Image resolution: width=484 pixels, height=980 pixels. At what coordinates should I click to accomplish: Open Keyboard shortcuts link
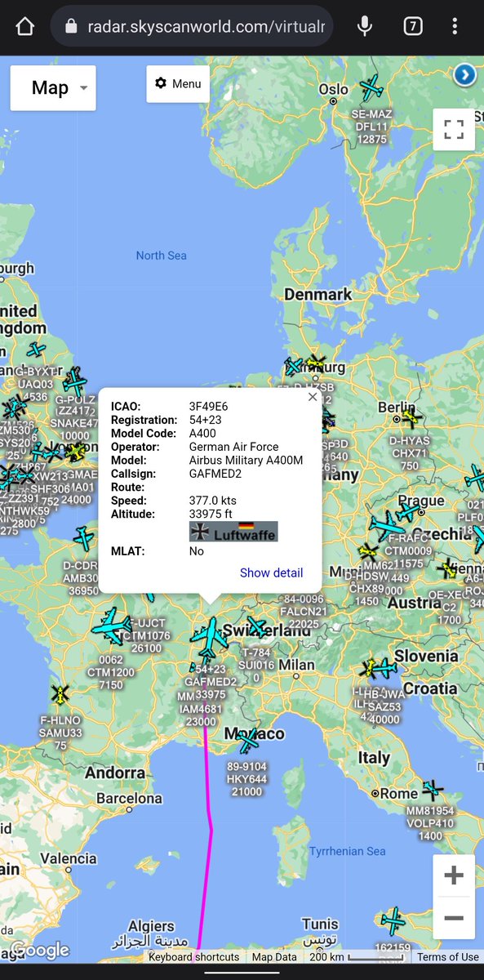coord(193,957)
